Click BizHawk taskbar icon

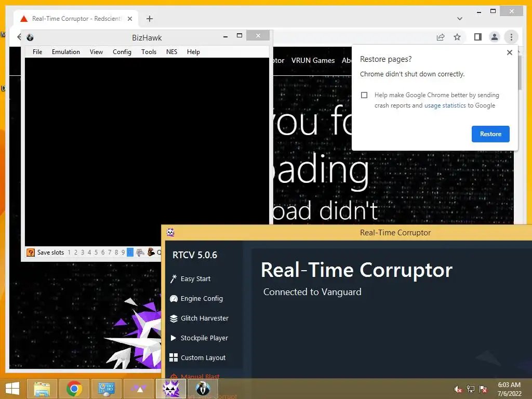203,389
